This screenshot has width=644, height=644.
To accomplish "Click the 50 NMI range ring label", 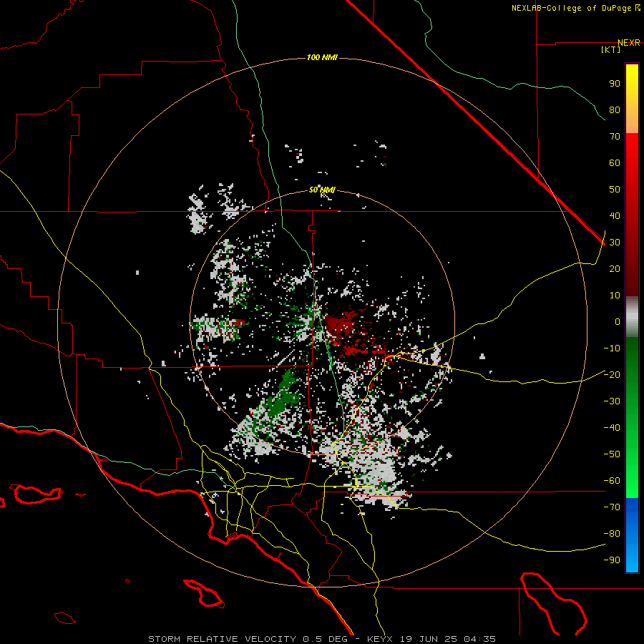I will click(x=322, y=190).
